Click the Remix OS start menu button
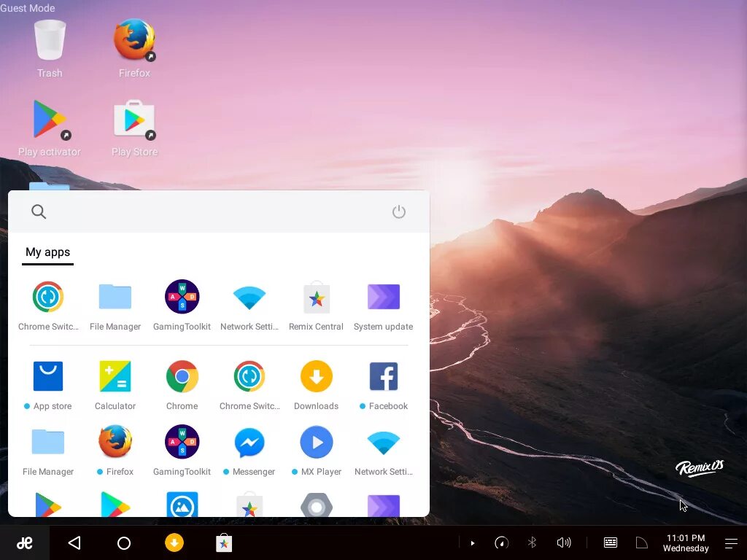The image size is (747, 560). point(25,542)
